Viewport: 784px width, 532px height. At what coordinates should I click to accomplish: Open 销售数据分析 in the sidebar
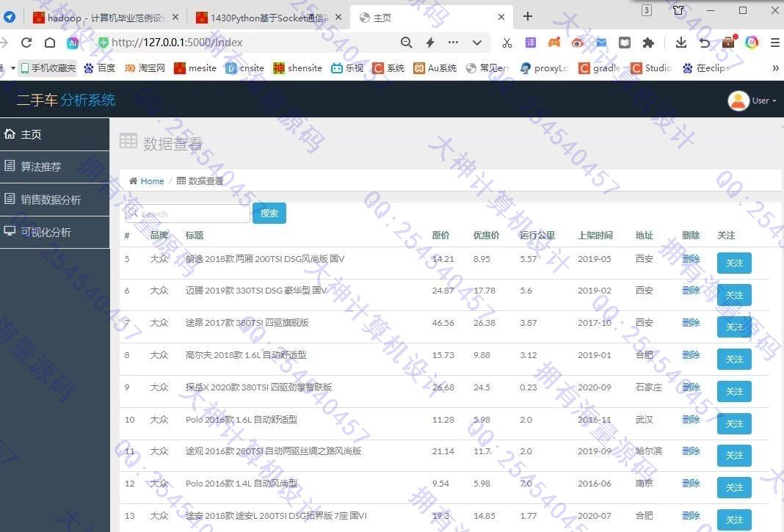tap(54, 200)
